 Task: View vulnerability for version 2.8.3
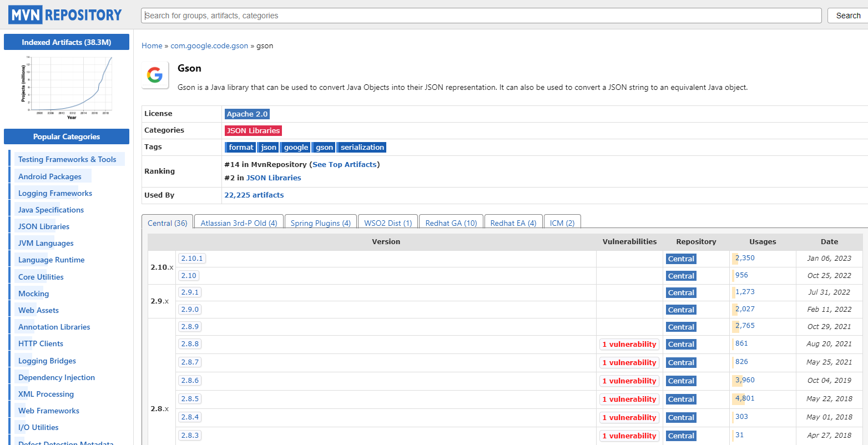tap(629, 436)
